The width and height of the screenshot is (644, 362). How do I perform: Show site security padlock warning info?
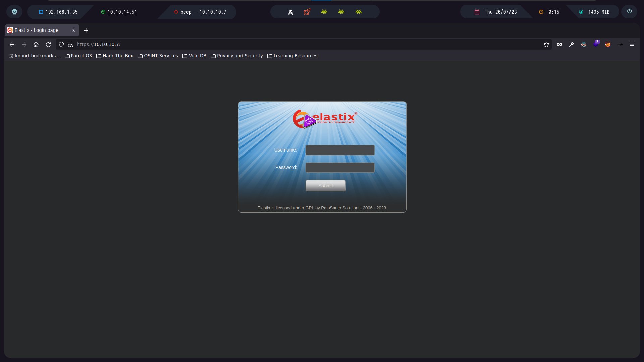pos(70,44)
